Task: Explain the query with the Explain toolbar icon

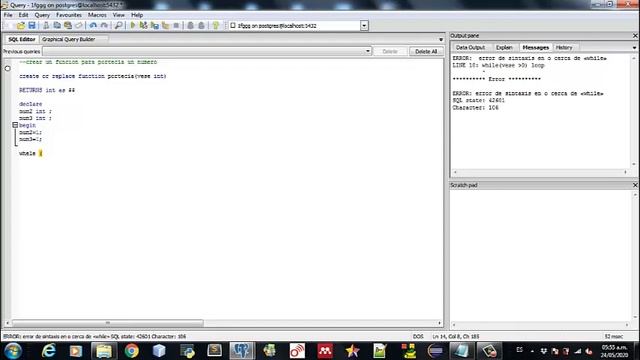Action: point(165,26)
